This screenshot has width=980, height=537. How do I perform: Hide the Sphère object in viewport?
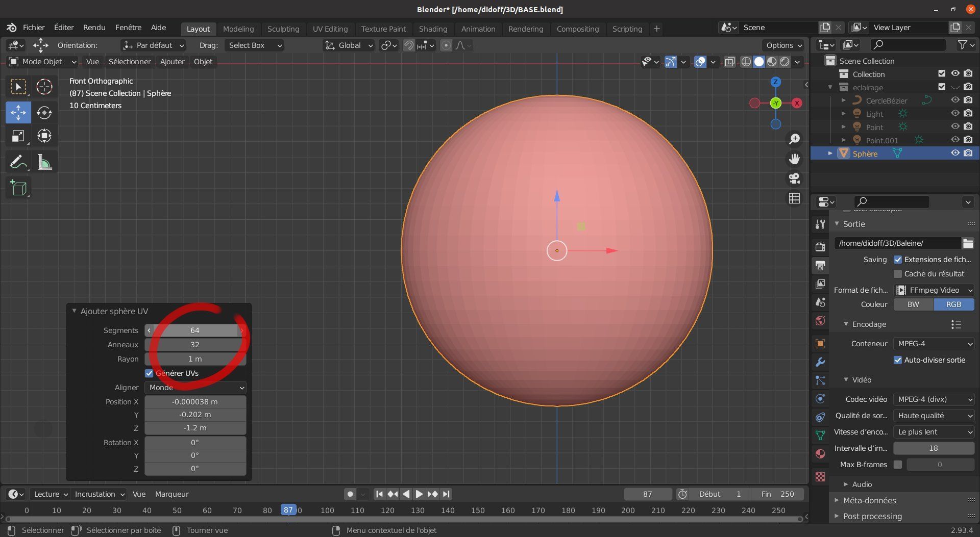pyautogui.click(x=955, y=154)
